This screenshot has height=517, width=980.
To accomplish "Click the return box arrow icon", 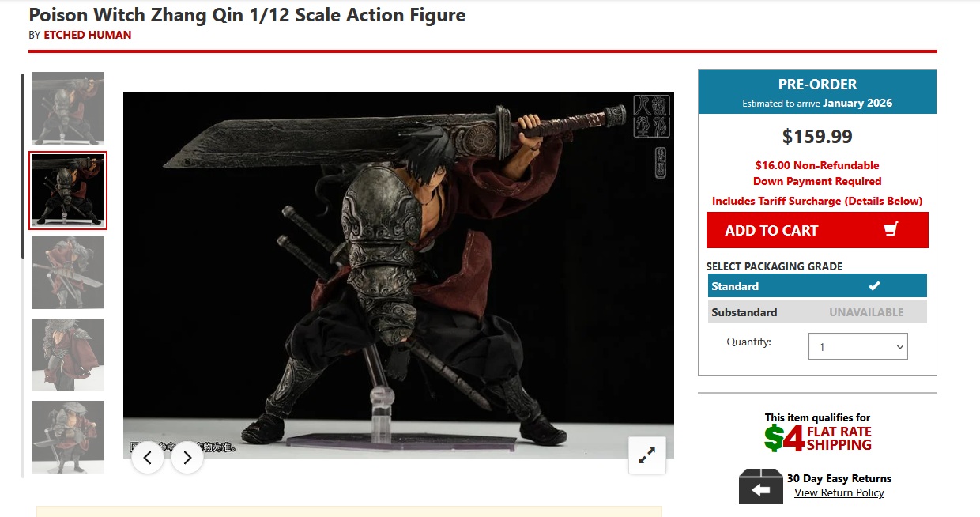I will [x=760, y=486].
